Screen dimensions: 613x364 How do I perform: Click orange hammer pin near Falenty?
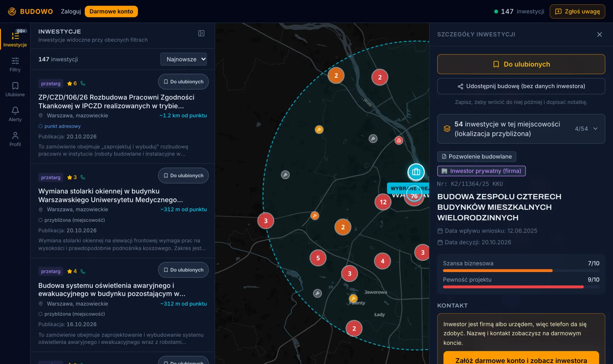[x=353, y=299]
